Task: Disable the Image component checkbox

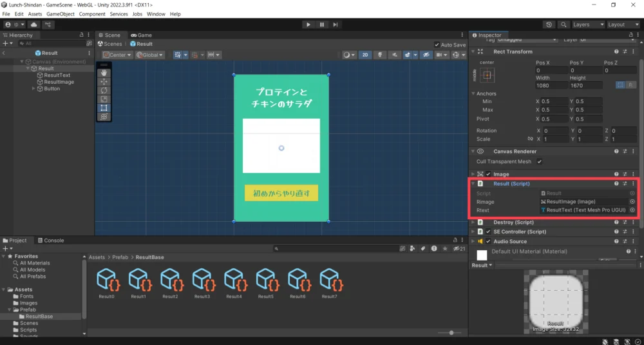Action: (x=488, y=174)
